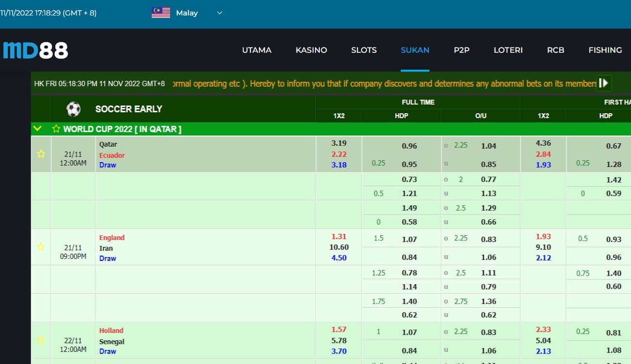Select Qatar-Ecuador under odds 0.85
This screenshot has width=631, height=364.
489,165
